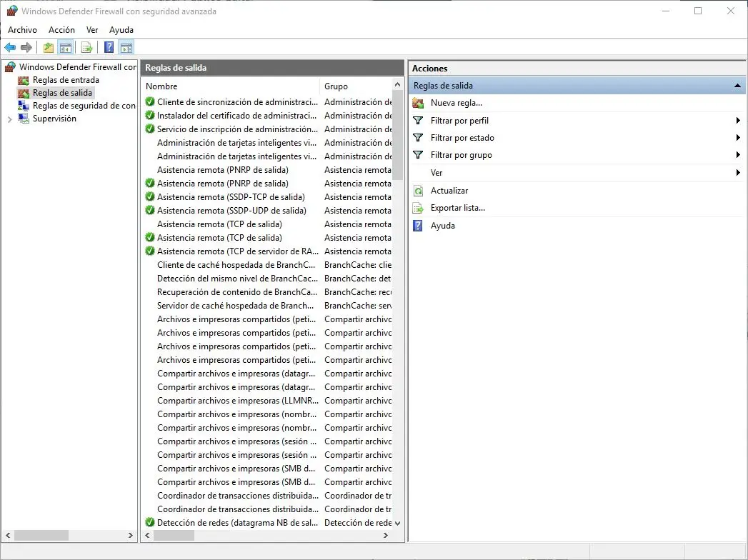Select rule Detección del mismo nivel de BranchCac...

coord(237,278)
